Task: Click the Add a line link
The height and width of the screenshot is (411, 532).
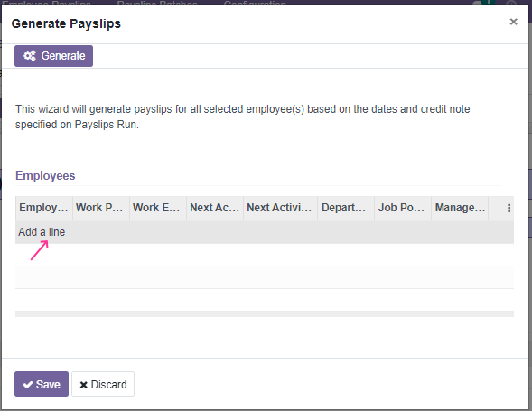Action: pyautogui.click(x=42, y=232)
